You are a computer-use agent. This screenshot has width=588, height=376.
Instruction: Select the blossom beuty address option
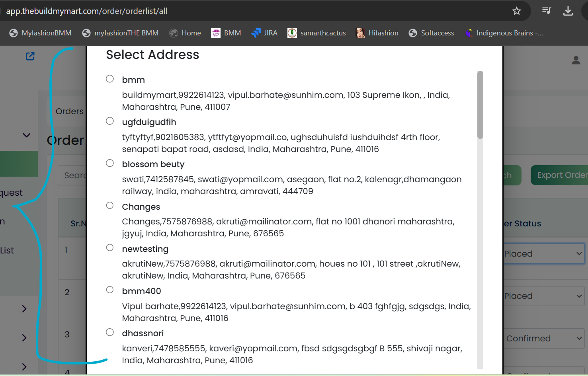pos(110,163)
